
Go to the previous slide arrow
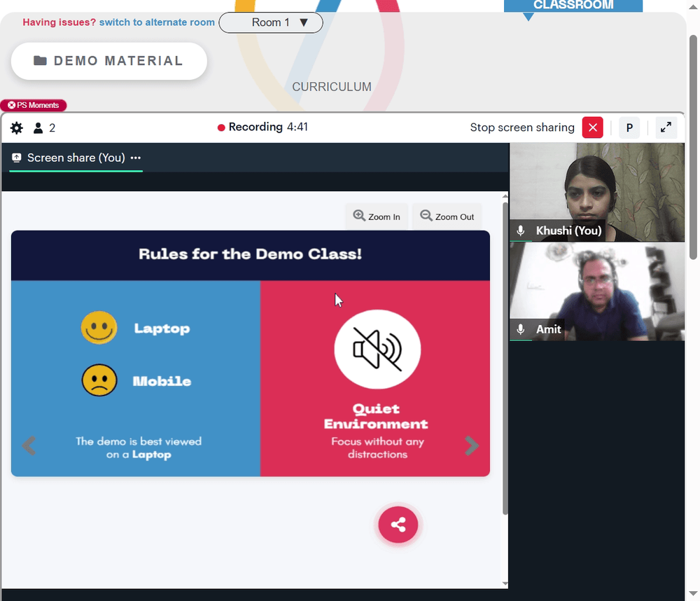click(x=29, y=445)
